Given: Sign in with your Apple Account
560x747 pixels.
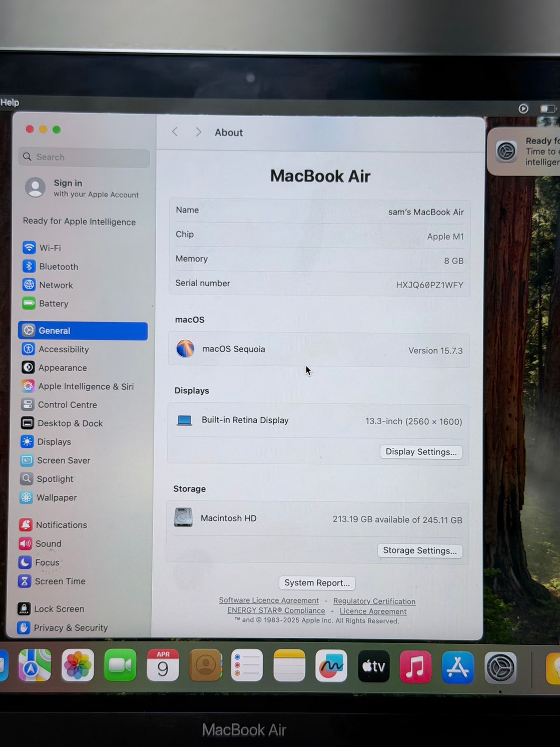Looking at the screenshot, I should tap(83, 188).
